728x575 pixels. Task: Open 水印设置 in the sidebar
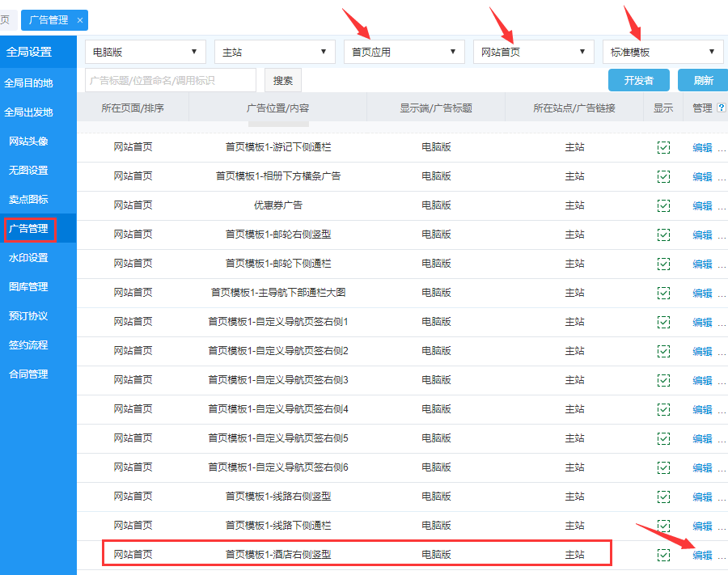(x=28, y=258)
